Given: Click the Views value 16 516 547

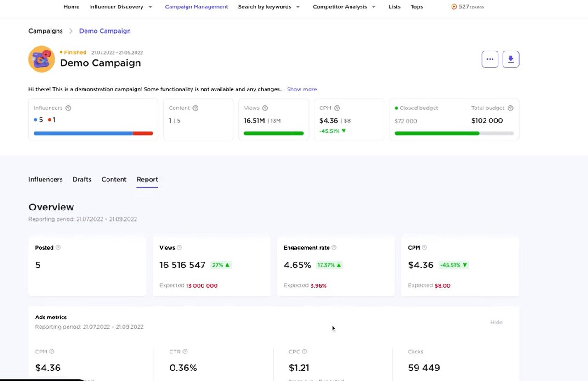Looking at the screenshot, I should 182,265.
